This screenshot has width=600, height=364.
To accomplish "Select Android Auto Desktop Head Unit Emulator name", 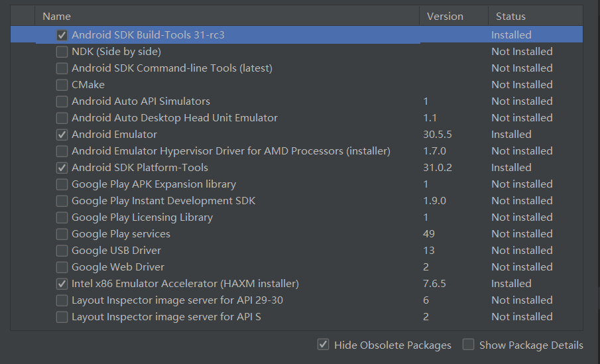I will [x=175, y=118].
